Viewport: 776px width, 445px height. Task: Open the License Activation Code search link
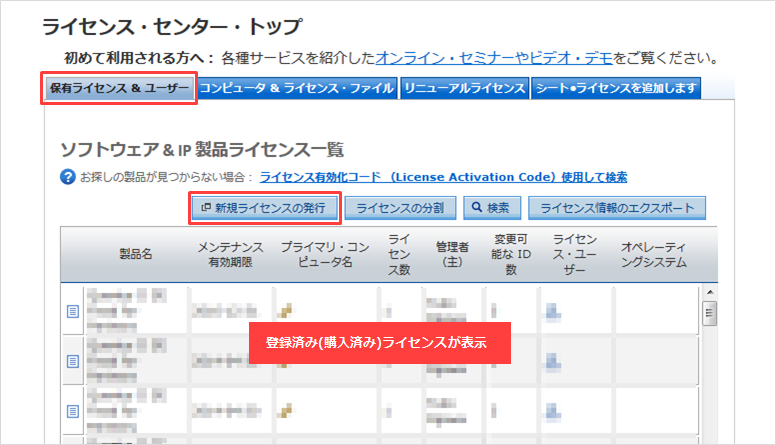(x=443, y=177)
